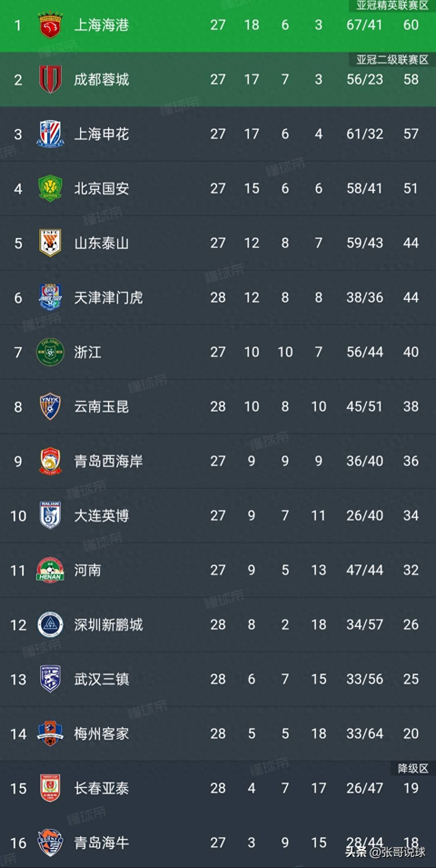Select the 武汉三镇 team name

tap(101, 679)
